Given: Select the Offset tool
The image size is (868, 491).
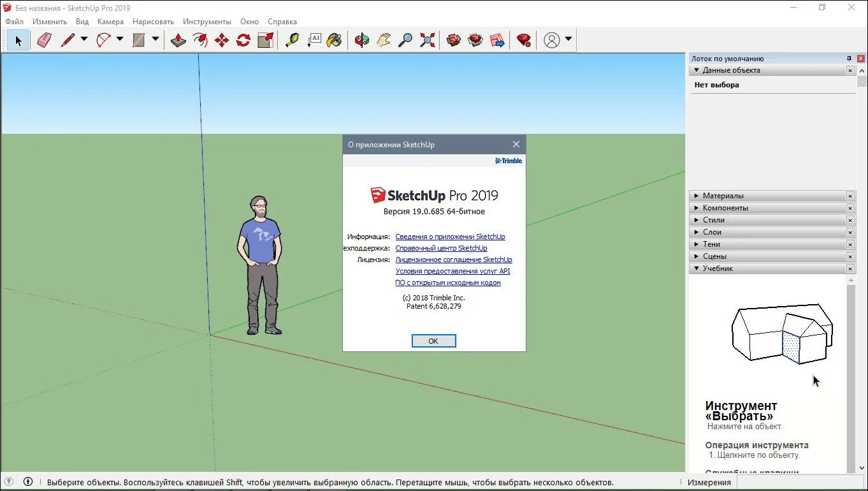Looking at the screenshot, I should click(200, 40).
